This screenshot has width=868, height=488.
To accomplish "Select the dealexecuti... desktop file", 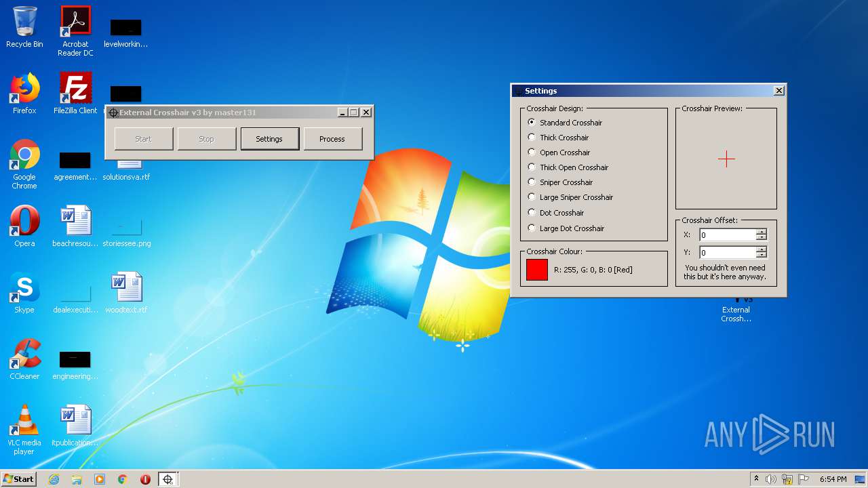I will (75, 299).
